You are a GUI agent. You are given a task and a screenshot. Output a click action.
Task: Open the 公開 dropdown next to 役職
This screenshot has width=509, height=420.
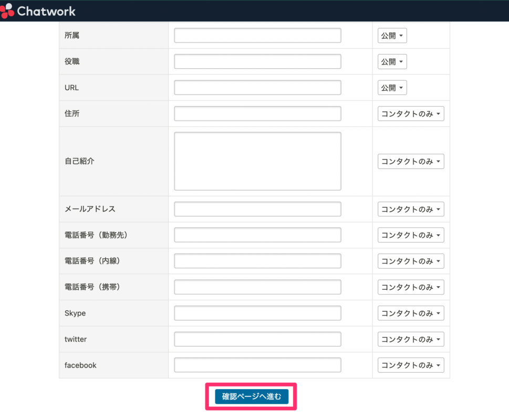point(392,61)
